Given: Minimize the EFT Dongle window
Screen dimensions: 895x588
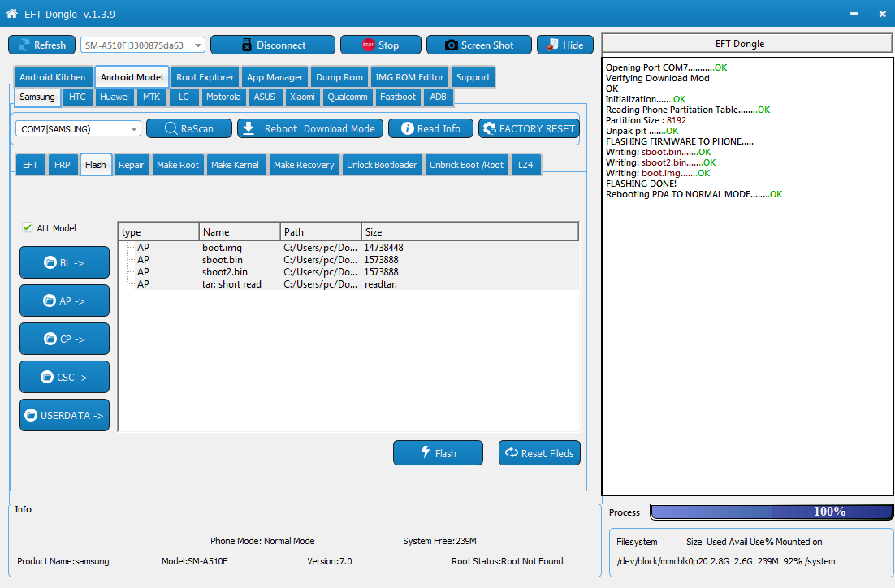Looking at the screenshot, I should (854, 14).
